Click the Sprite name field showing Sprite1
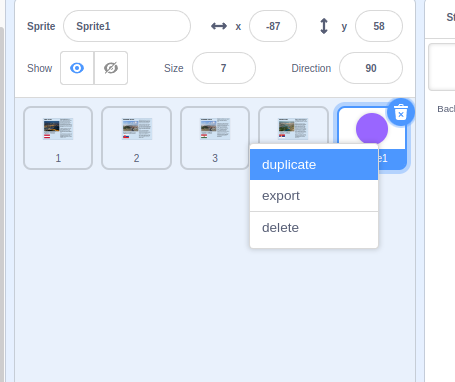The width and height of the screenshot is (455, 382). [127, 26]
